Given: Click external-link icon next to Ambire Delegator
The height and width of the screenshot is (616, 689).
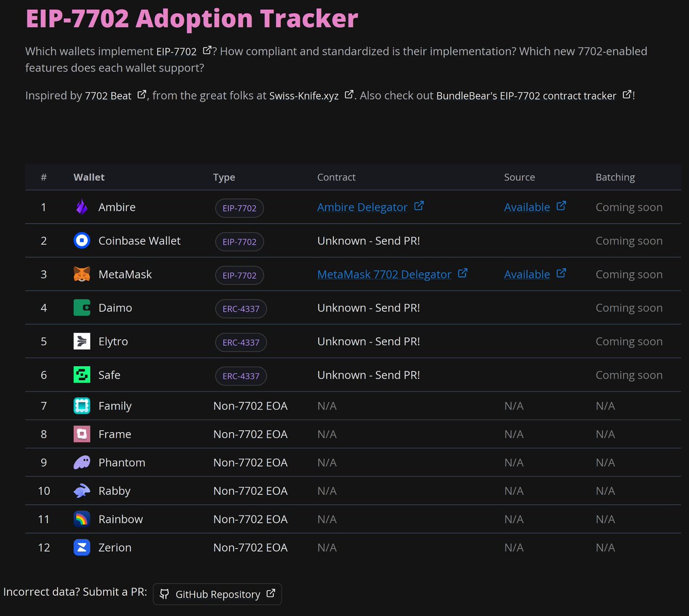Looking at the screenshot, I should coord(419,206).
